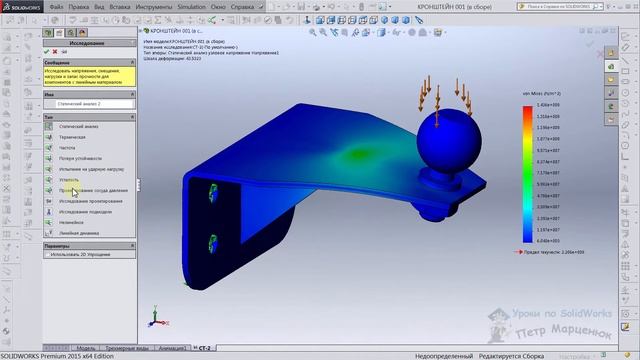Click the Search SOLIDWORKS Help field
Viewport: 640px width, 360px height.
pyautogui.click(x=558, y=7)
